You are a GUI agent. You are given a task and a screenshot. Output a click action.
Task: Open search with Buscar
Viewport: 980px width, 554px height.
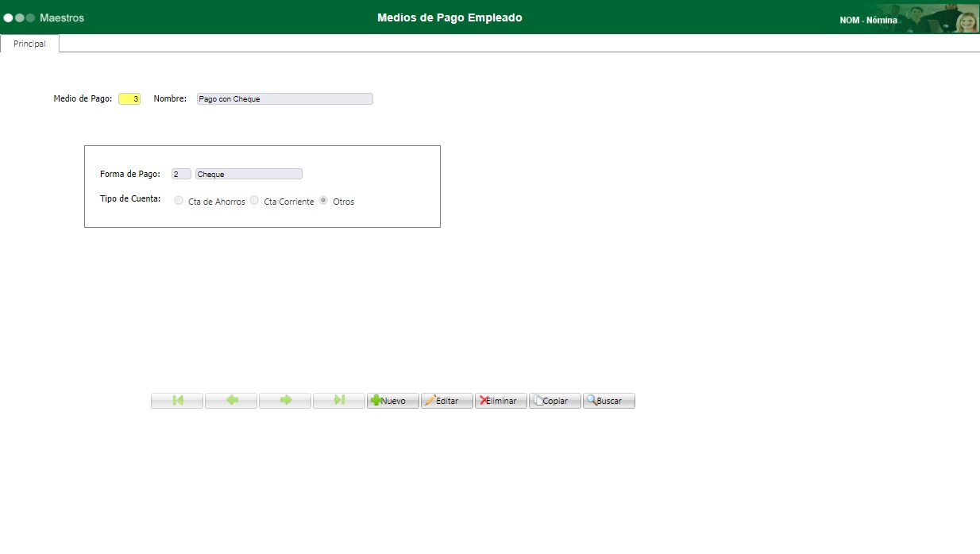[x=609, y=401]
